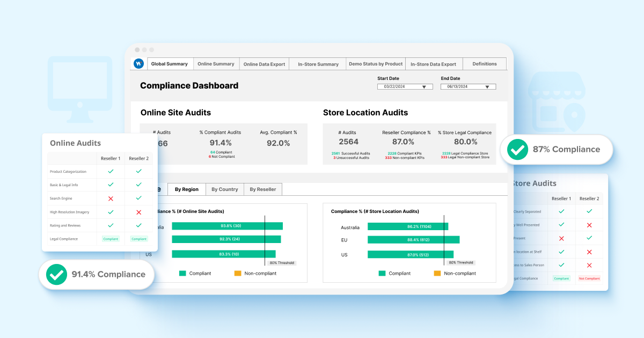This screenshot has width=644, height=338.
Task: Select the By Reseller tab
Action: [x=263, y=189]
